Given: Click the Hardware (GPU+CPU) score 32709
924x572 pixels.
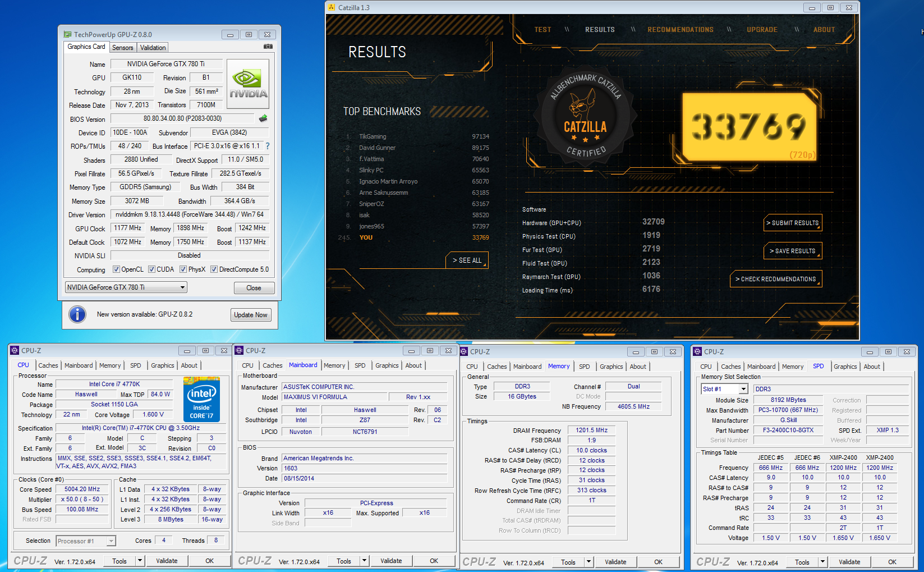Looking at the screenshot, I should click(x=653, y=222).
